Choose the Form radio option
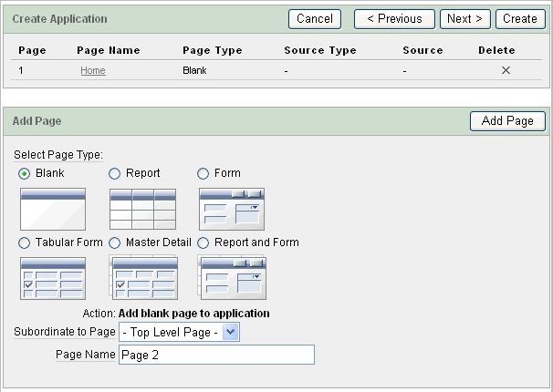The height and width of the screenshot is (392, 553). click(x=204, y=173)
